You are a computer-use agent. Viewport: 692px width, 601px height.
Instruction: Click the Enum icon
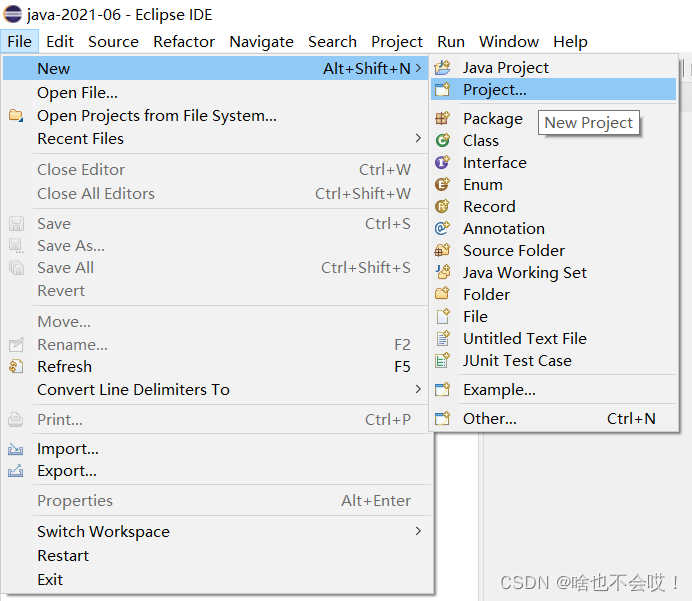pos(442,184)
